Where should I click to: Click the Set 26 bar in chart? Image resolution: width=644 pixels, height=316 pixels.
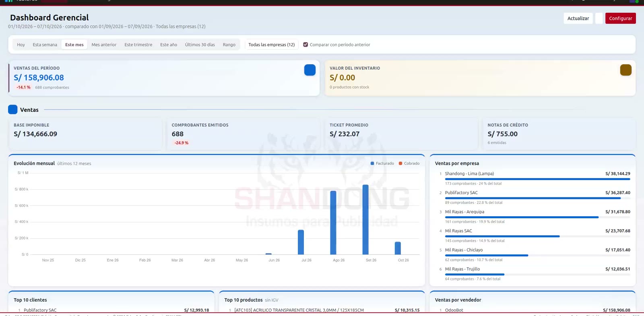click(x=365, y=220)
